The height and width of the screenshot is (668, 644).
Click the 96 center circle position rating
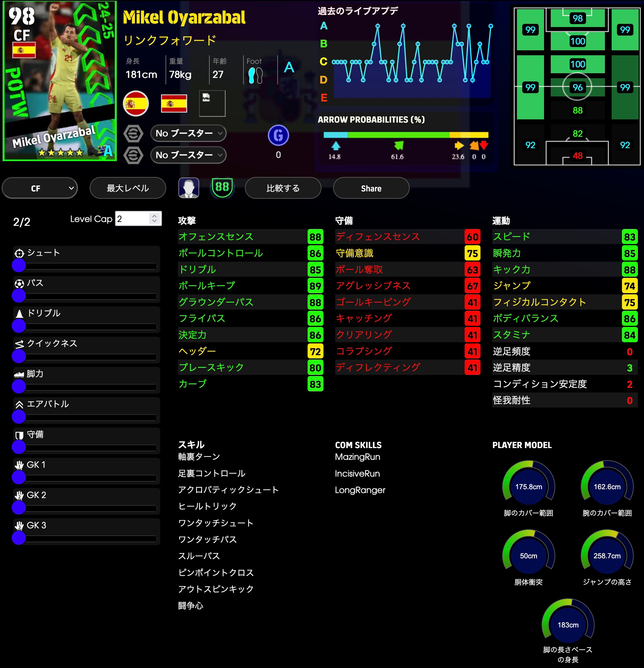[578, 88]
